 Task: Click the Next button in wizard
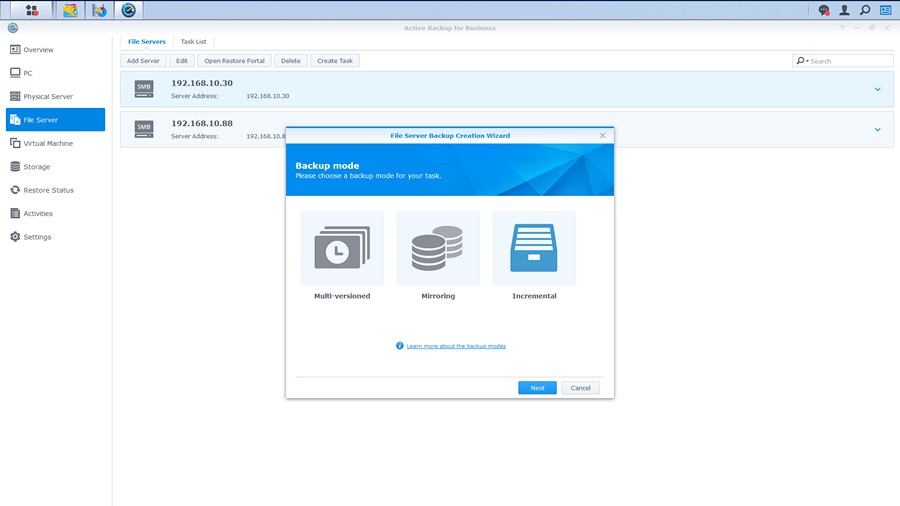click(x=537, y=388)
